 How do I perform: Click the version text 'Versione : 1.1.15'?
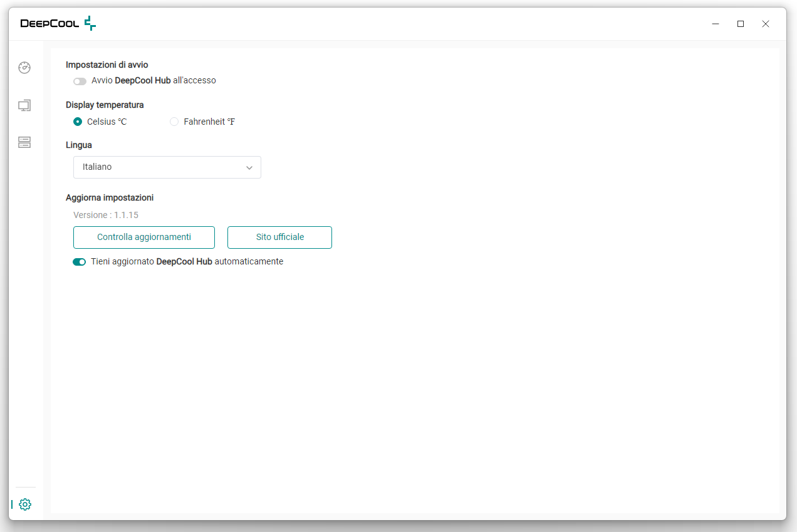pos(106,215)
